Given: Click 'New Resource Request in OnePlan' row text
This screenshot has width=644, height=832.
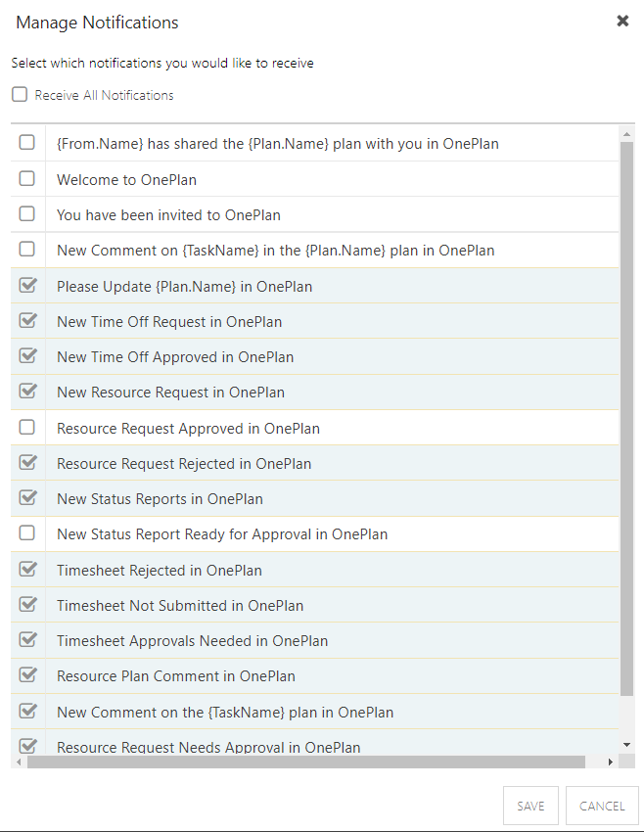Looking at the screenshot, I should pyautogui.click(x=171, y=393).
